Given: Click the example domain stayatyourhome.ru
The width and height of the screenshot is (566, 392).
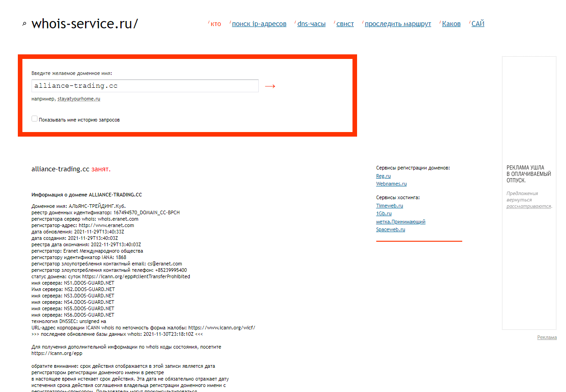Looking at the screenshot, I should coord(79,99).
